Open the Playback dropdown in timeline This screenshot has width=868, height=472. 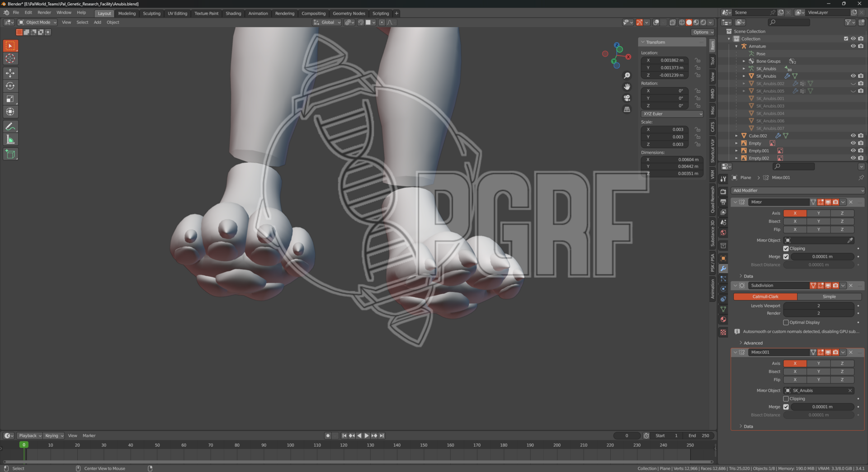click(x=30, y=436)
